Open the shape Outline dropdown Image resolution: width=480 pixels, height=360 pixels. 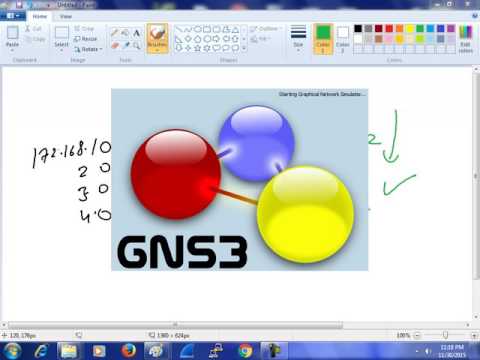266,29
